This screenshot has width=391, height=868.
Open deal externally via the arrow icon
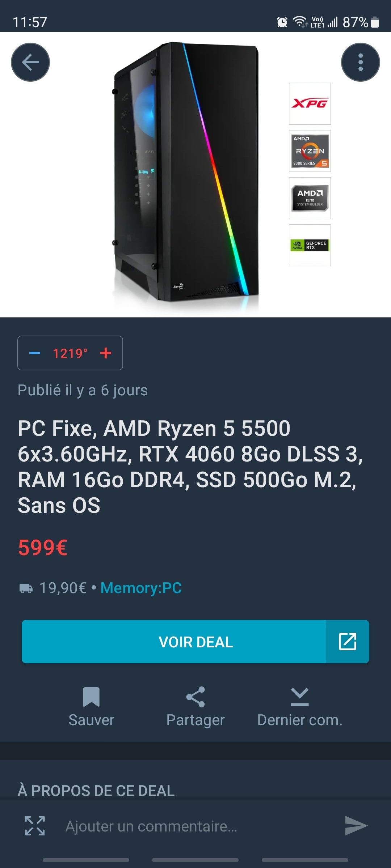pyautogui.click(x=348, y=642)
